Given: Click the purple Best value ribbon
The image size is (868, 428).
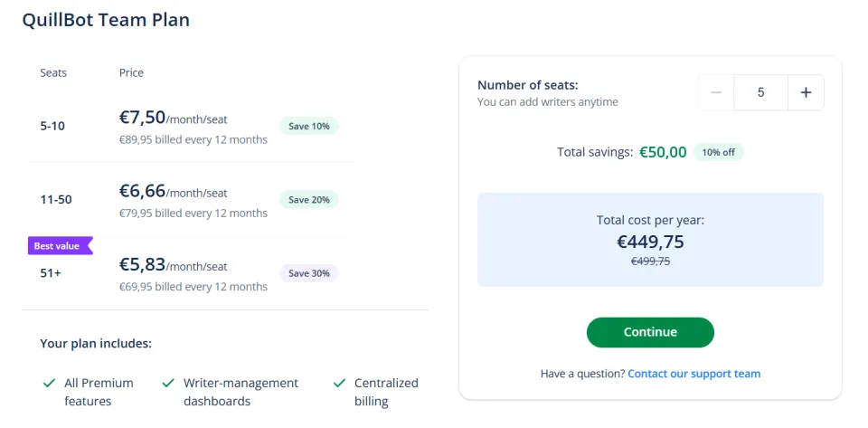Looking at the screenshot, I should [x=61, y=246].
